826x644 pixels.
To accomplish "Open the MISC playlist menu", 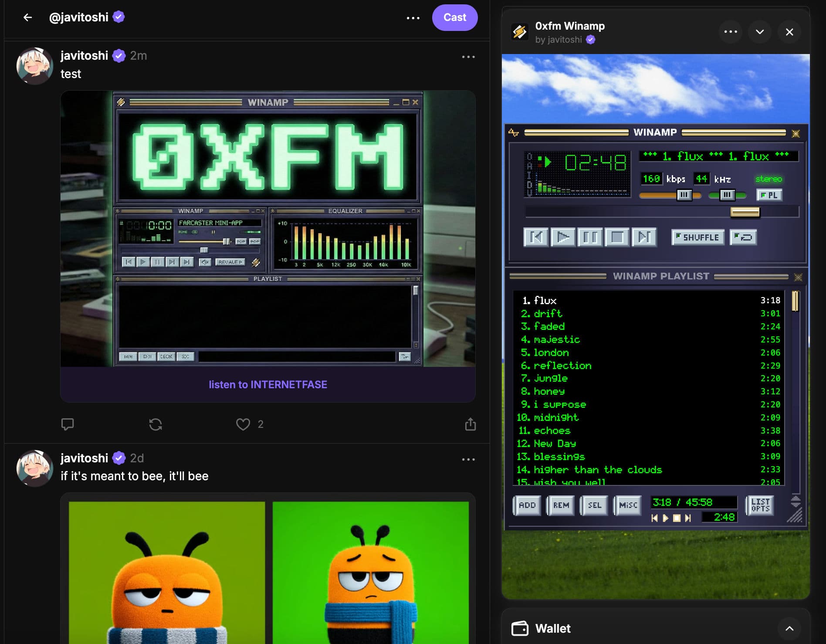I will pyautogui.click(x=628, y=505).
